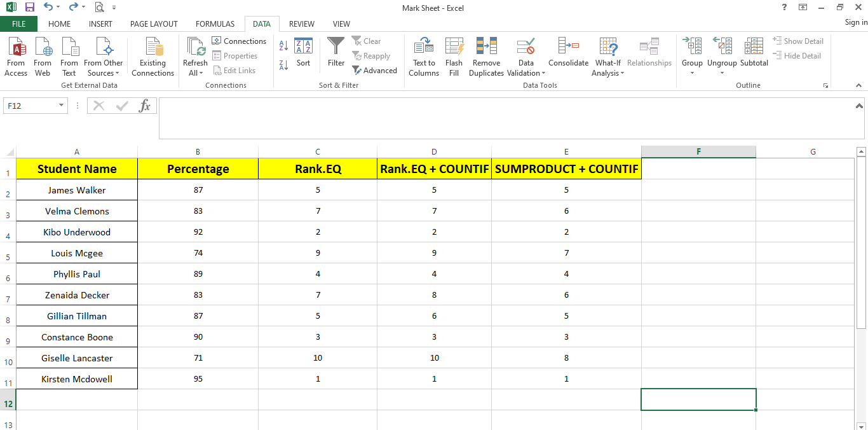
Task: Select the cell containing Kirsten Mcdowell
Action: 76,378
